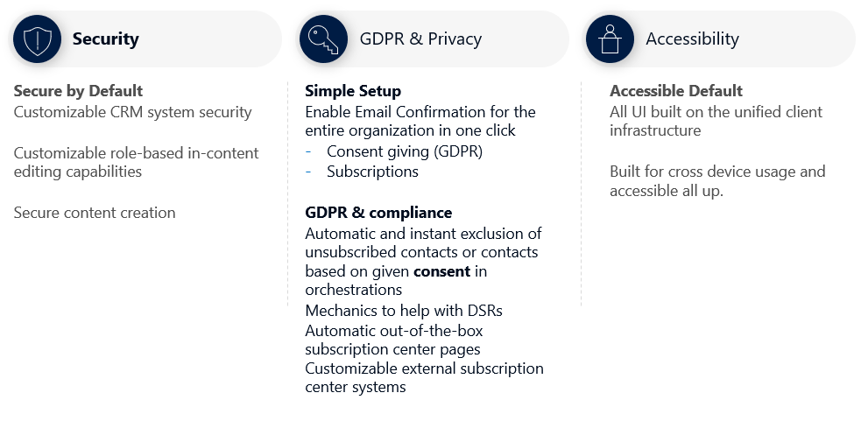868x421 pixels.
Task: Click the Accessibility person icon
Action: point(610,39)
